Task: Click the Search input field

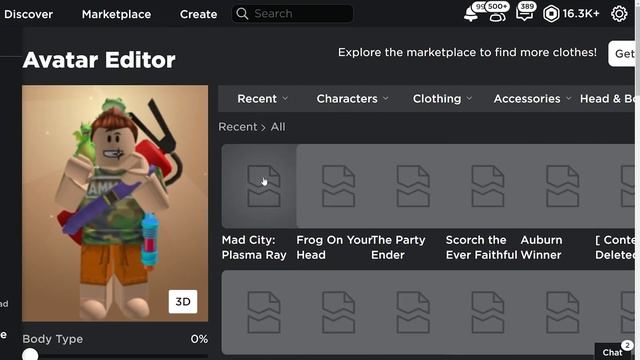Action: click(x=293, y=13)
